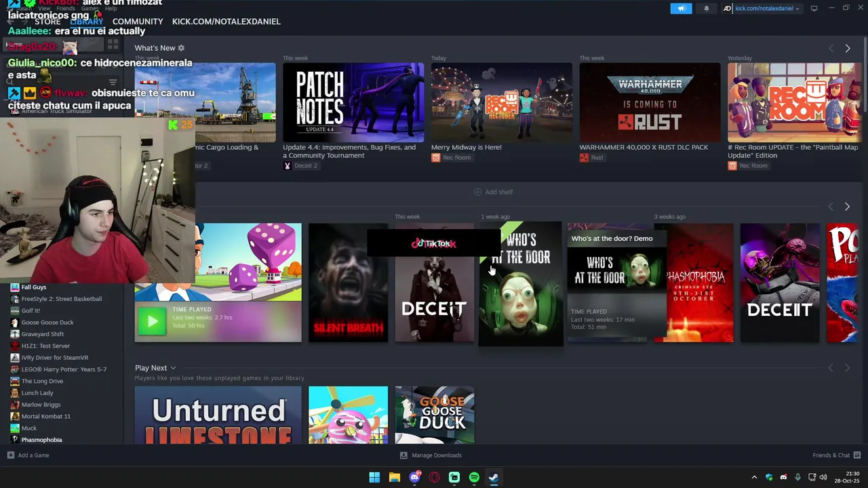This screenshot has height=488, width=868.
Task: Click the Goose Goose Duck sidebar icon
Action: click(14, 323)
